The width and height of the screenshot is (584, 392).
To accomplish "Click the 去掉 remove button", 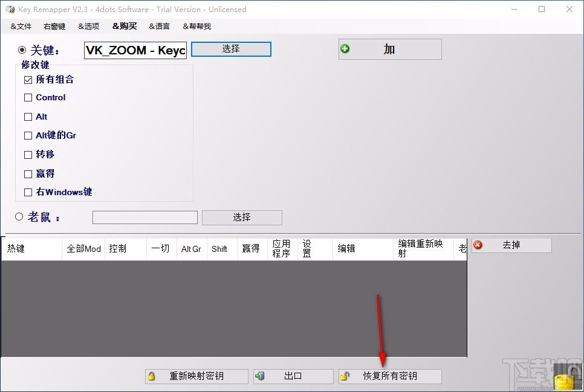I will click(x=511, y=245).
